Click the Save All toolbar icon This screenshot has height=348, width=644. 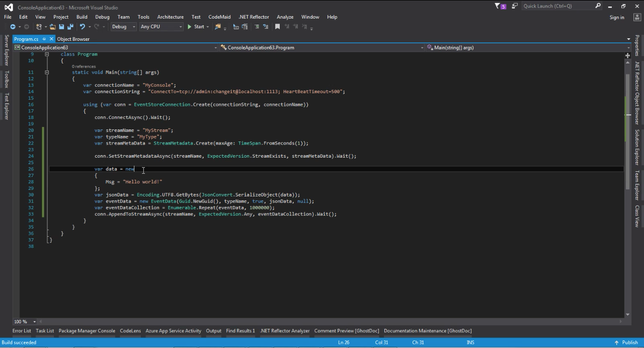pos(70,27)
